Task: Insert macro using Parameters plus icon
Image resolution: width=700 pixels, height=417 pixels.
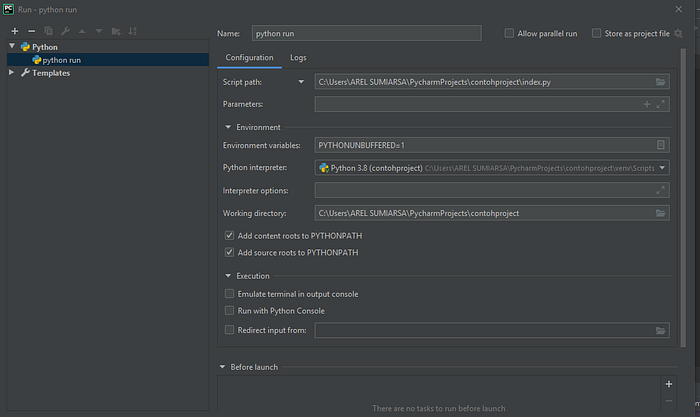Action: pyautogui.click(x=646, y=104)
